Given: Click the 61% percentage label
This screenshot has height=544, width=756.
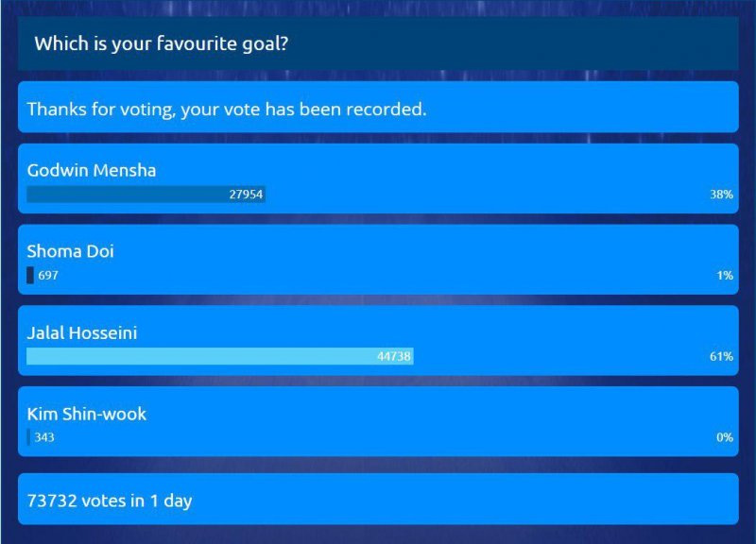Looking at the screenshot, I should (721, 356).
